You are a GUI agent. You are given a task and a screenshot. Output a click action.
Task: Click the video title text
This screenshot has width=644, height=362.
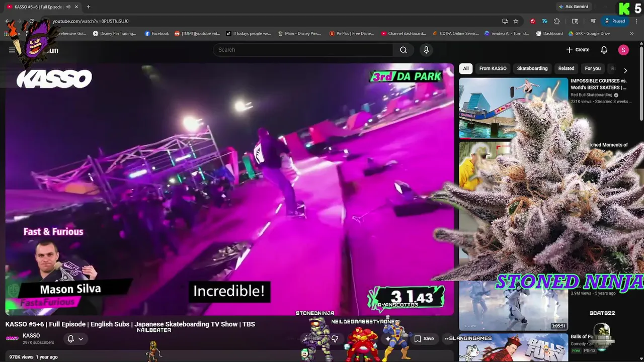130,324
